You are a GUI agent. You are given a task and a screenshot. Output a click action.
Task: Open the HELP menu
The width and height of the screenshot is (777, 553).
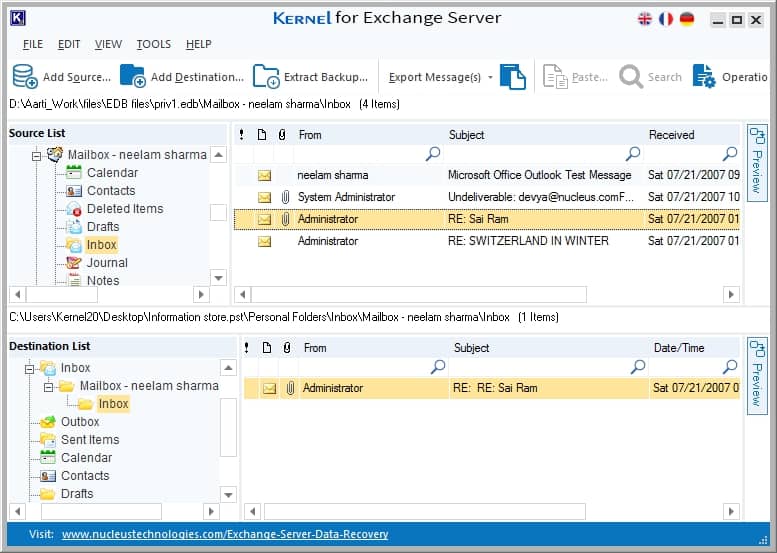click(199, 44)
